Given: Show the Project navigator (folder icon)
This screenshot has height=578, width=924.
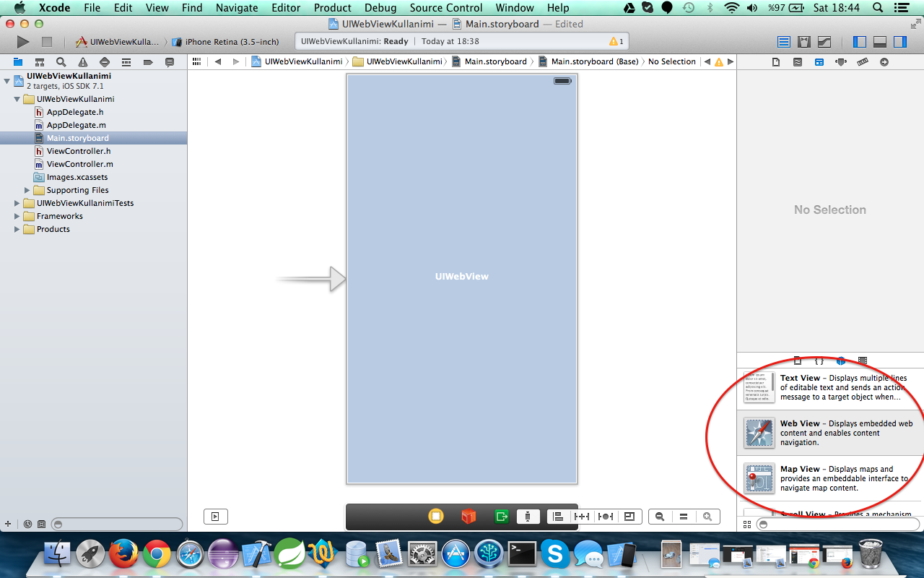Looking at the screenshot, I should pyautogui.click(x=18, y=62).
